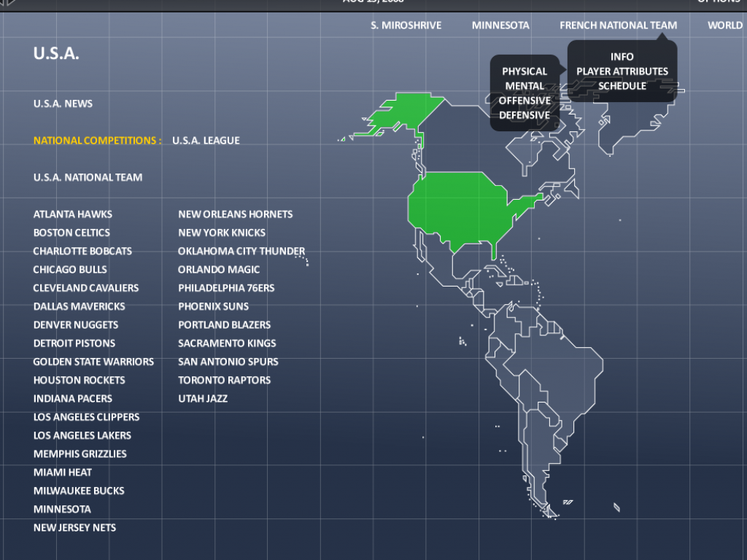Open U.S.A. News
Screen dimensions: 747x560
click(x=63, y=104)
